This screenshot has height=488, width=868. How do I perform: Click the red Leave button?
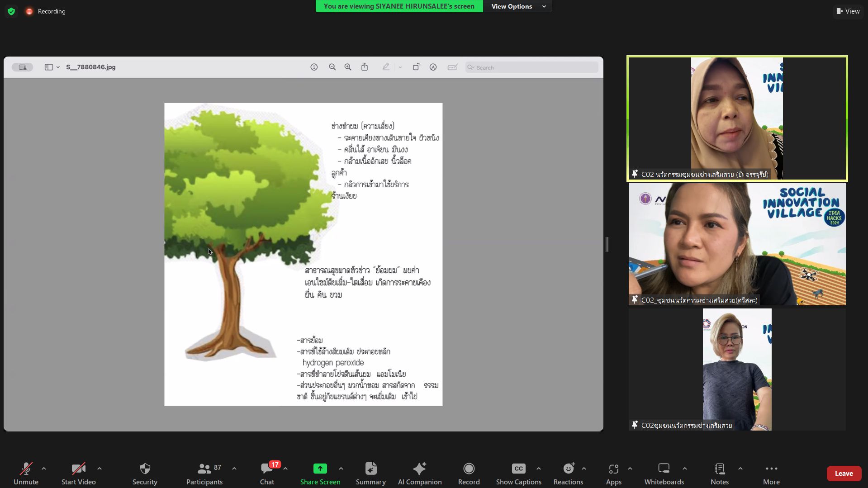(844, 474)
